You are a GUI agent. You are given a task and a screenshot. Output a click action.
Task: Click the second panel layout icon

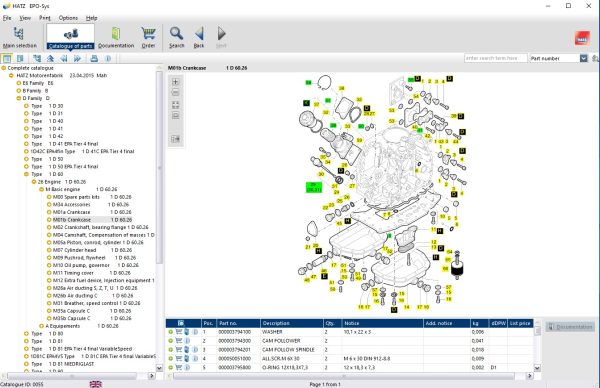20,59
